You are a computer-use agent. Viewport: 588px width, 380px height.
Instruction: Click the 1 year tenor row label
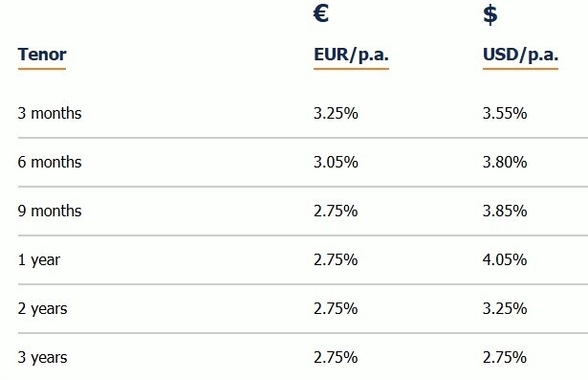39,260
